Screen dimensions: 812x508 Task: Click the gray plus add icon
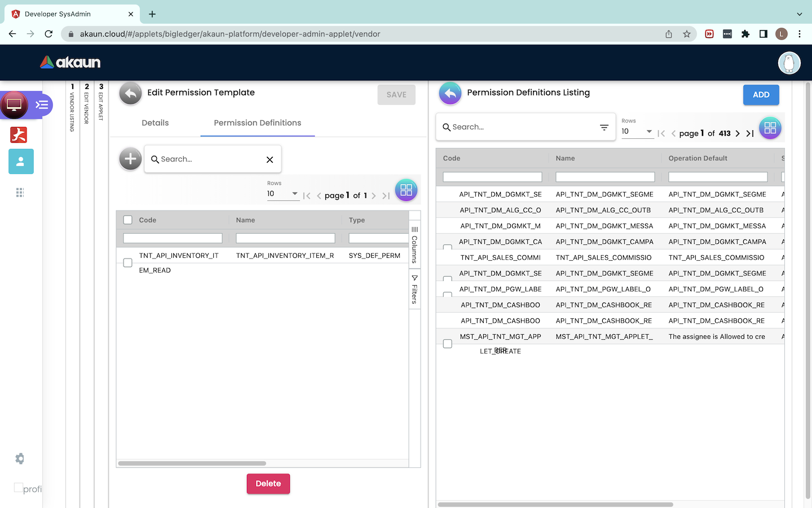tap(130, 159)
